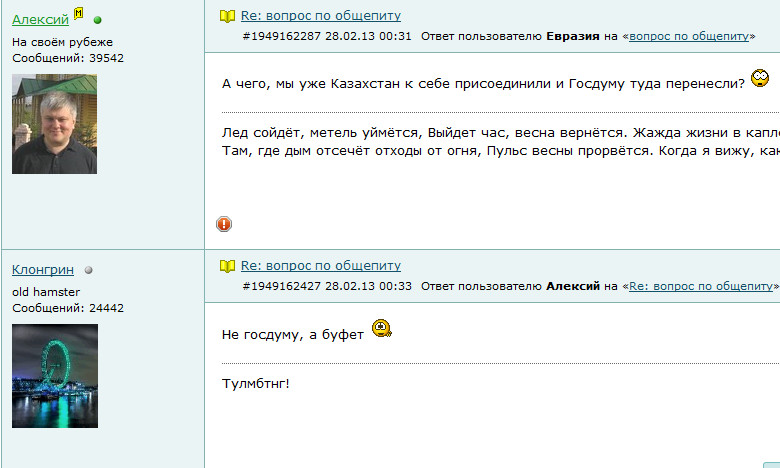Open Клонгрин's user profile link
The height and width of the screenshot is (468, 780).
[43, 270]
